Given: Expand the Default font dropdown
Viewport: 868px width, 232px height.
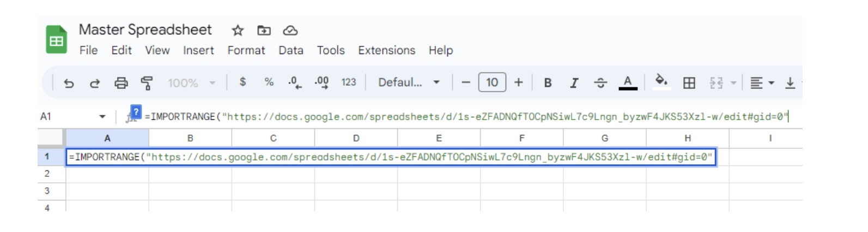Looking at the screenshot, I should click(x=409, y=82).
